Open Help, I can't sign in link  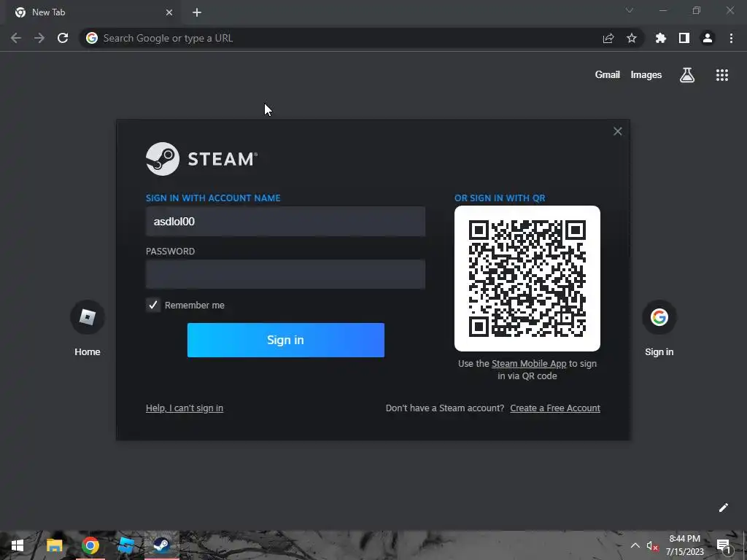coord(185,408)
